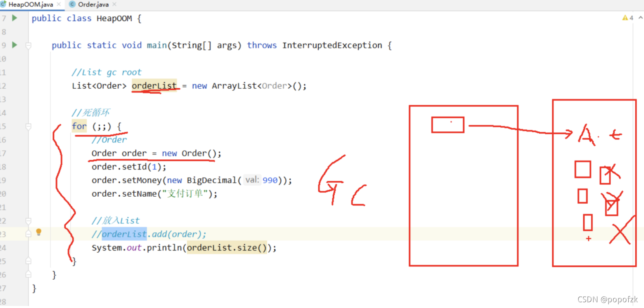The width and height of the screenshot is (644, 308).
Task: Click the '//List gc root' comment
Action: pos(107,72)
